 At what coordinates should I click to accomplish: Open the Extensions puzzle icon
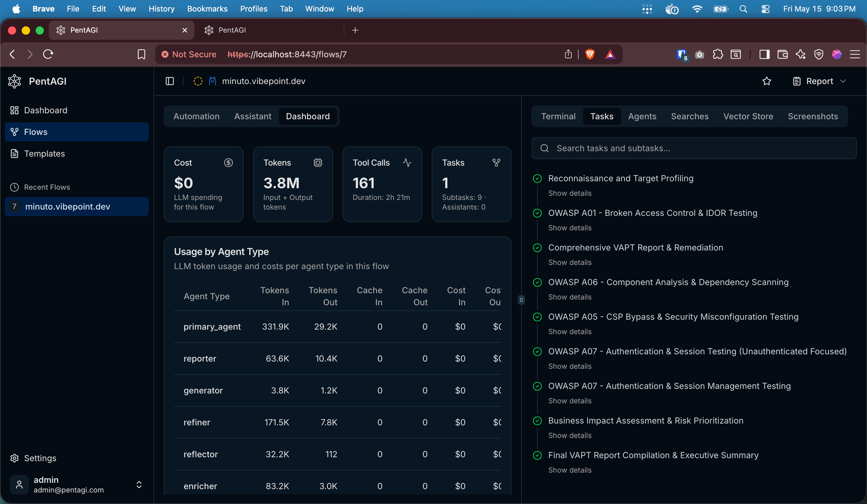(718, 54)
